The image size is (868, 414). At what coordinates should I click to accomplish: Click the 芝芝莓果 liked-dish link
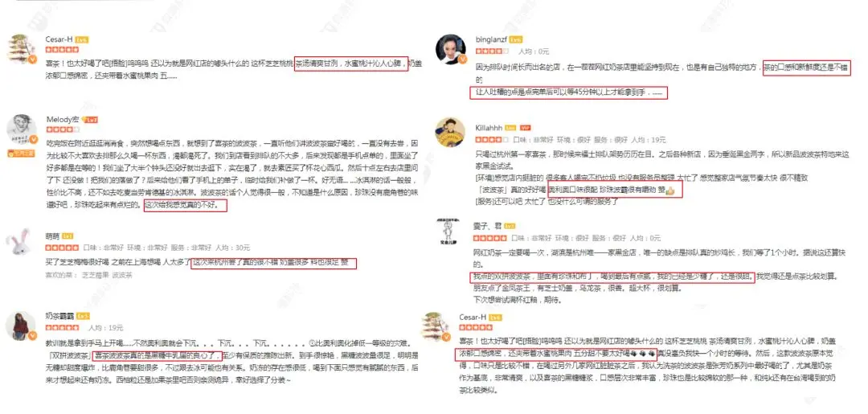[x=93, y=274]
